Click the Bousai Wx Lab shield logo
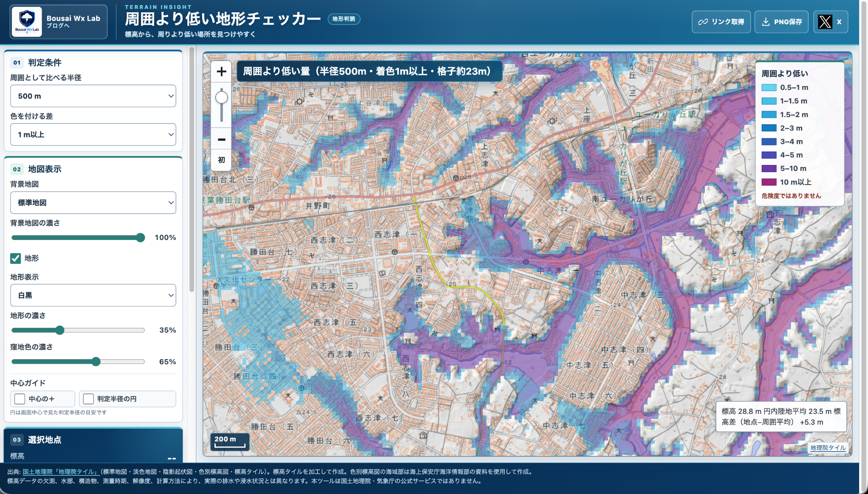Viewport: 868px width, 494px height. coord(27,22)
